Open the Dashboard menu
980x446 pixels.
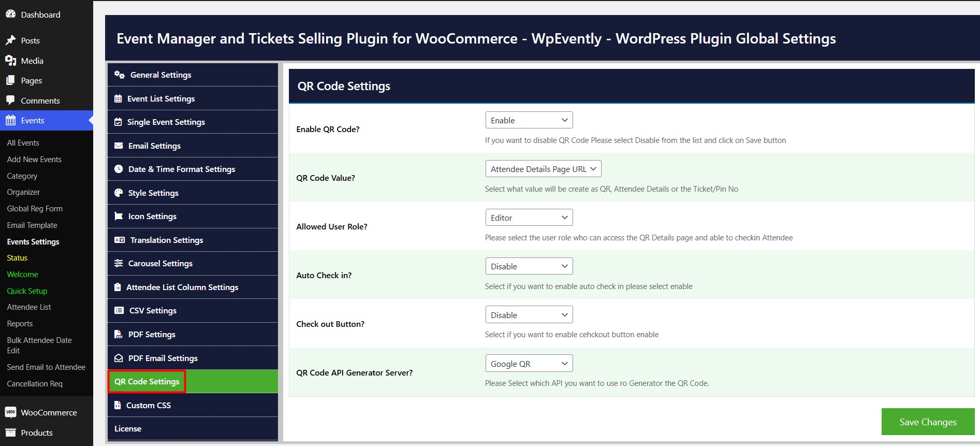[x=47, y=15]
